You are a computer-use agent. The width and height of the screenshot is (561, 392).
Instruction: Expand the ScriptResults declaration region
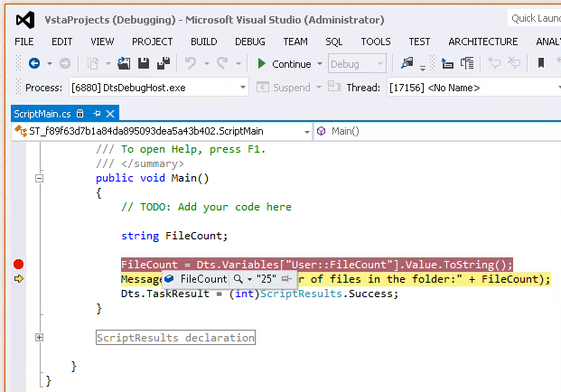pos(39,337)
